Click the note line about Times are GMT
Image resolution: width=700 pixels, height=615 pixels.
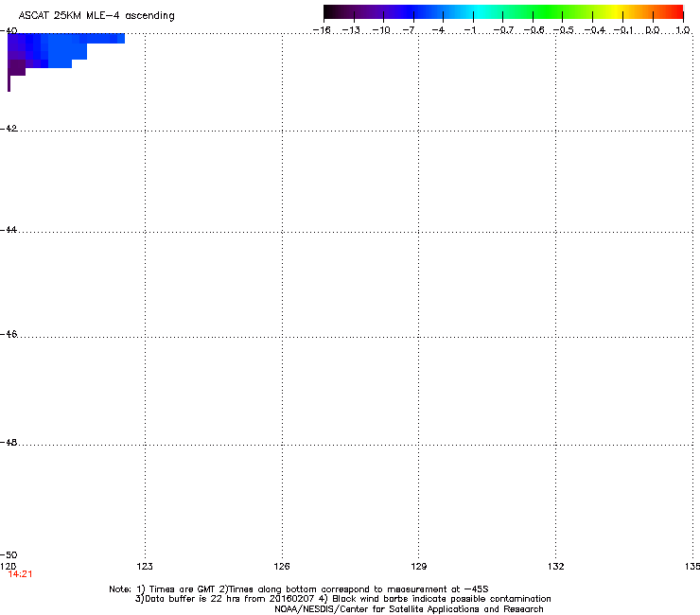[x=299, y=589]
